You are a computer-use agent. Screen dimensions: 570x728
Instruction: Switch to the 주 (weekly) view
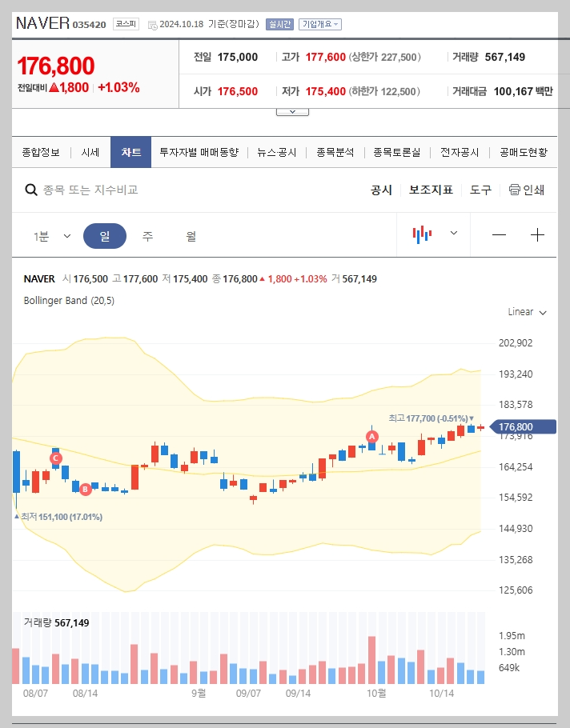click(x=146, y=234)
